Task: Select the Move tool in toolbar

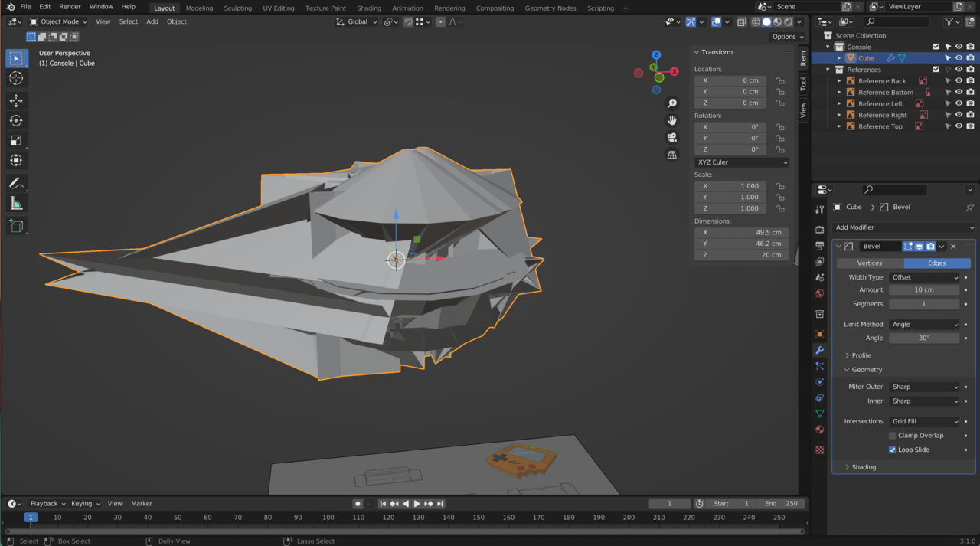Action: [16, 100]
